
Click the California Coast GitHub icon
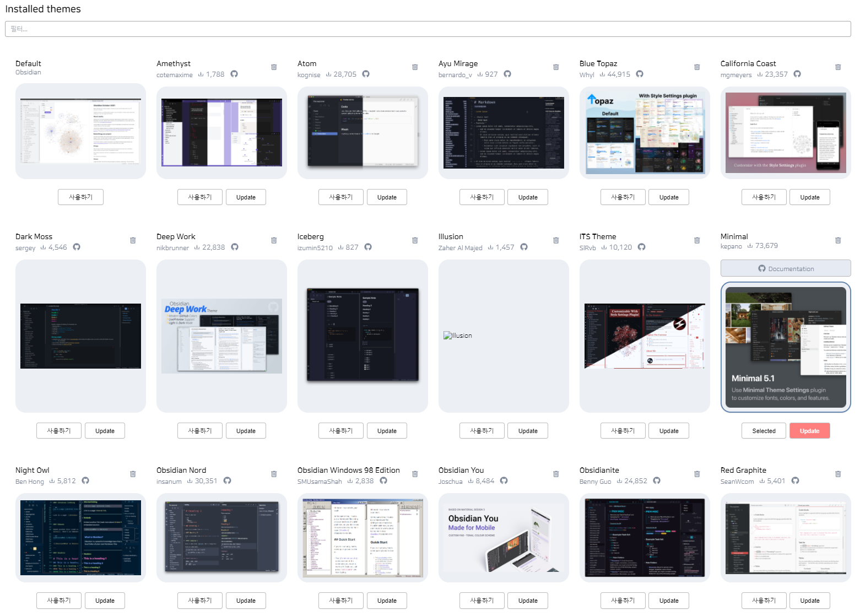tap(797, 74)
